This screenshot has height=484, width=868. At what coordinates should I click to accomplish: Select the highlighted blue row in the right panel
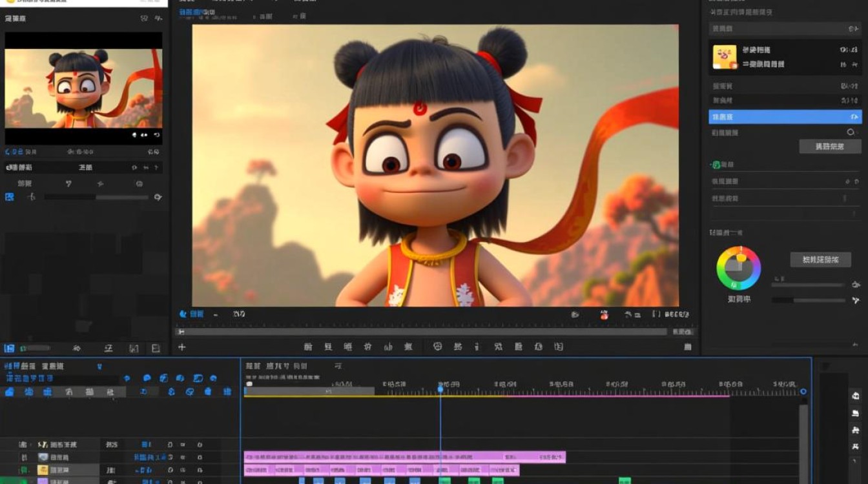point(785,117)
